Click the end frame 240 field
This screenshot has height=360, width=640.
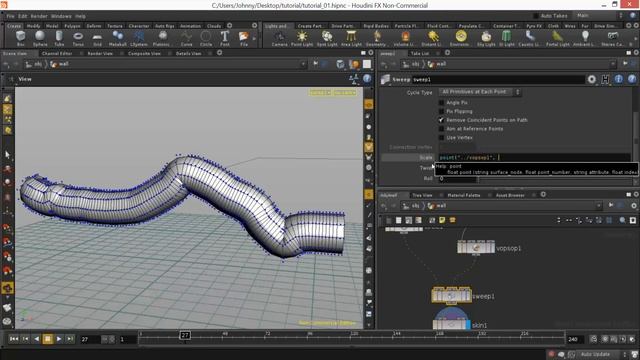576,339
